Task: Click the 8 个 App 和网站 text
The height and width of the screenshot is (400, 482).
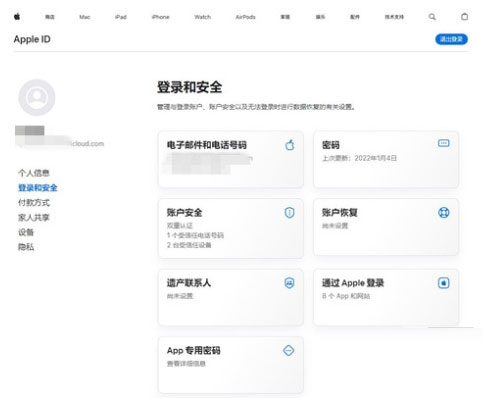Action: [x=346, y=296]
